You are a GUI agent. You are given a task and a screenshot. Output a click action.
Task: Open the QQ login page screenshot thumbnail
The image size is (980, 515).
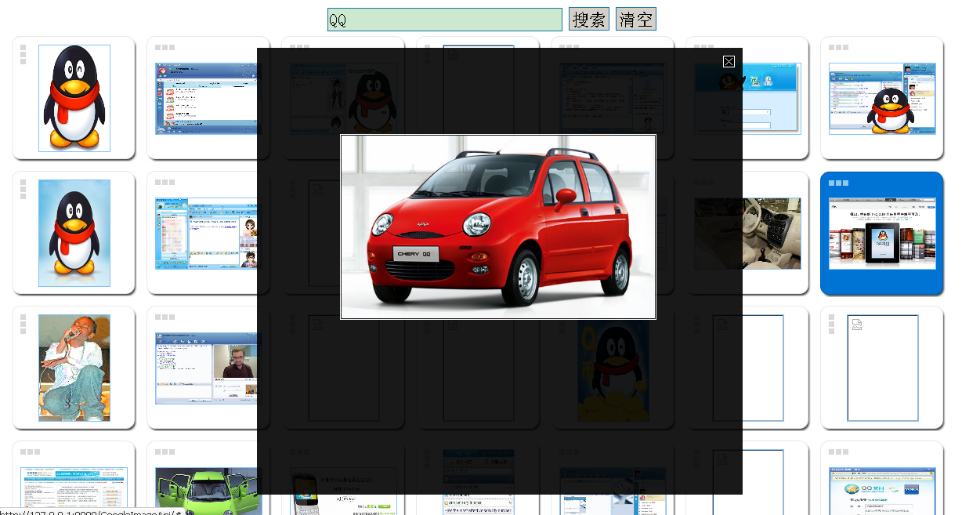point(882,491)
